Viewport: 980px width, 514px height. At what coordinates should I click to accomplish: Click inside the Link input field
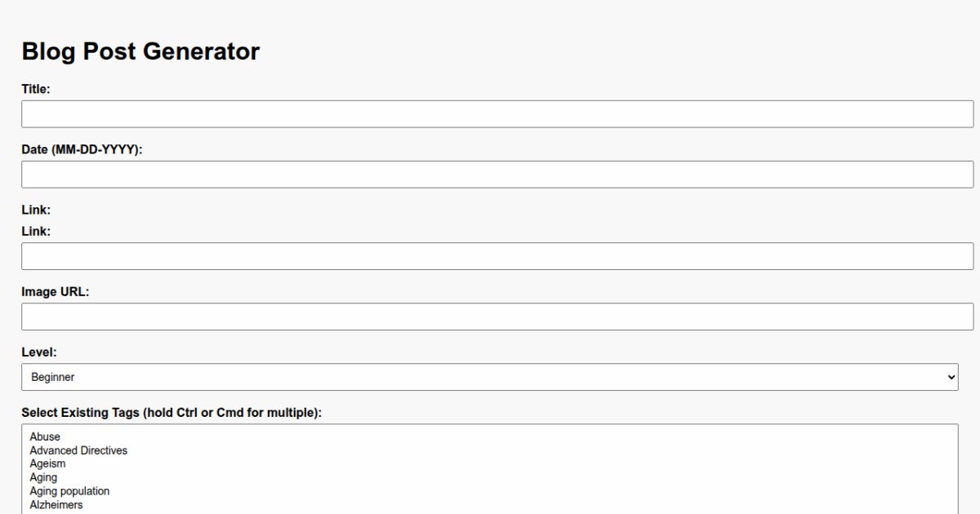coord(497,256)
